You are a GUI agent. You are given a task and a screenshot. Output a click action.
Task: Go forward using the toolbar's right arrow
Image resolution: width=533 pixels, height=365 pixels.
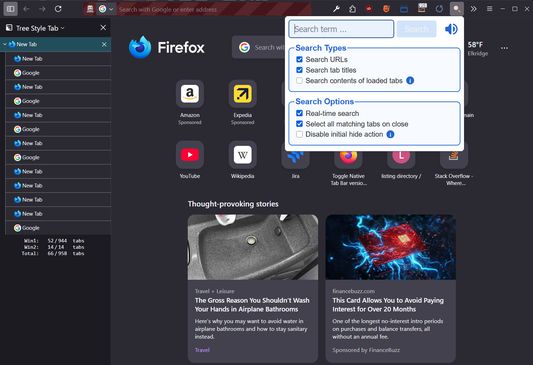(42, 9)
